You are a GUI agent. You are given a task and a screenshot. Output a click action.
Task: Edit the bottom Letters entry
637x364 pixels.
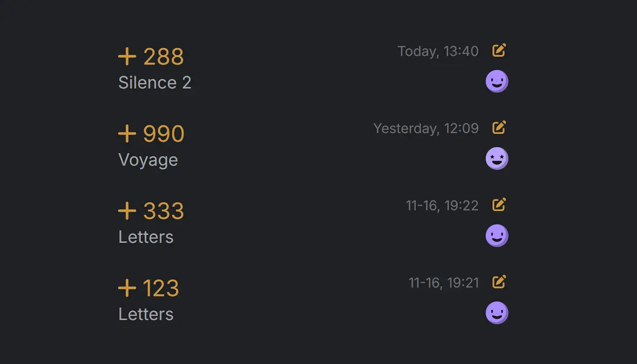point(499,282)
